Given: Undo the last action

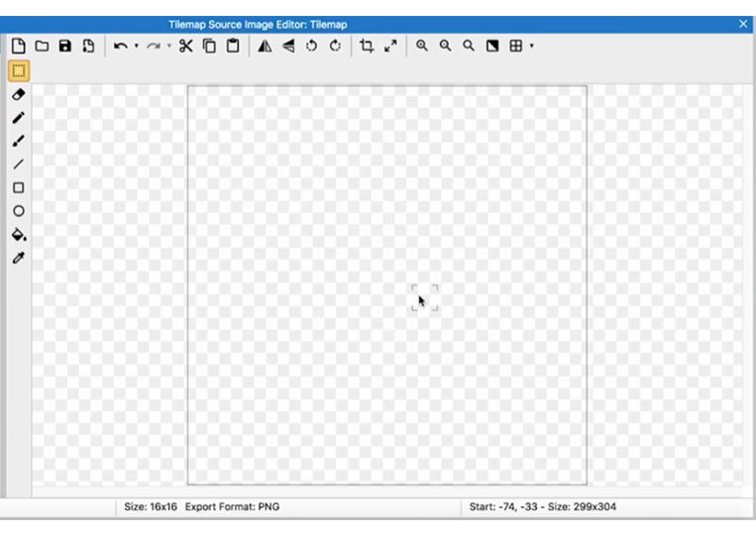Looking at the screenshot, I should tap(121, 47).
